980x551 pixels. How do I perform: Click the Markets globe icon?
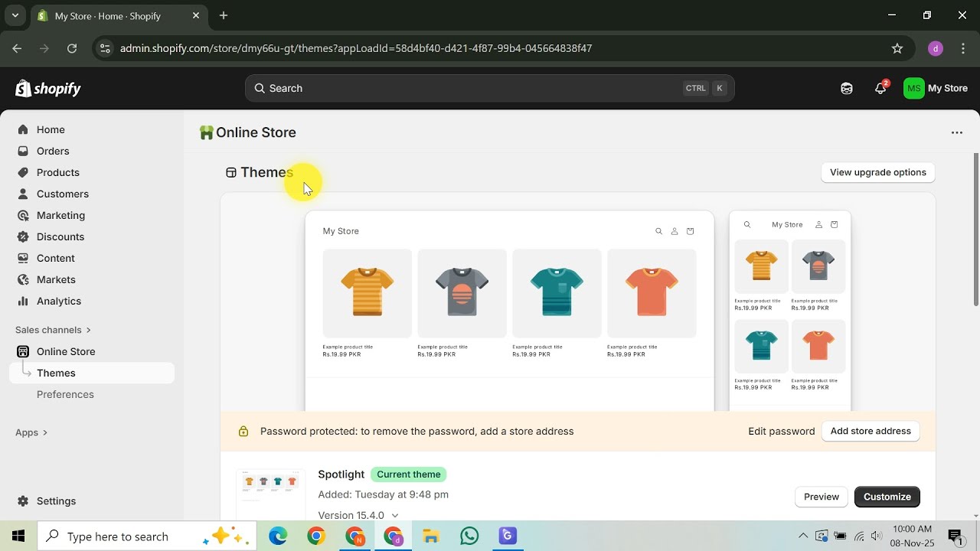[x=23, y=279]
